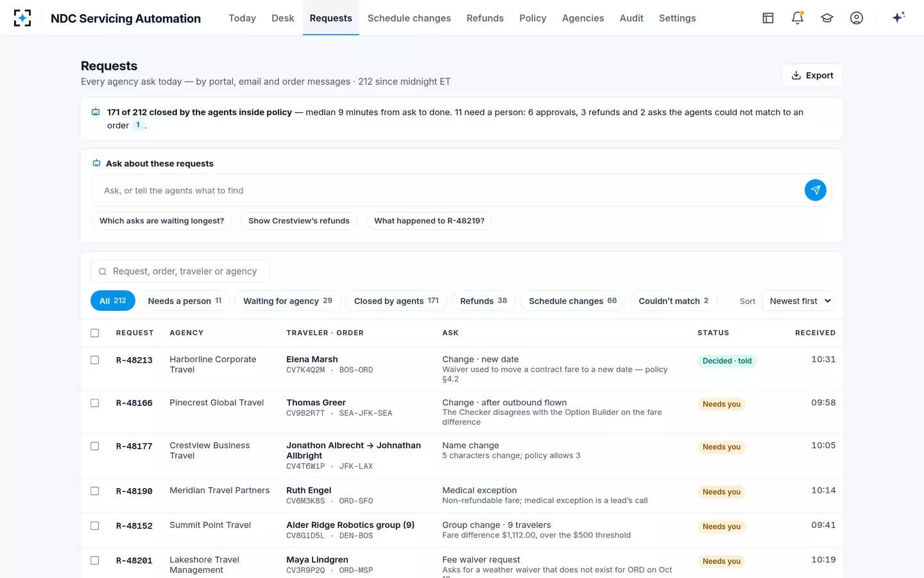Filter by the 'Schedule changes 66' chip
This screenshot has height=578, width=924.
572,301
